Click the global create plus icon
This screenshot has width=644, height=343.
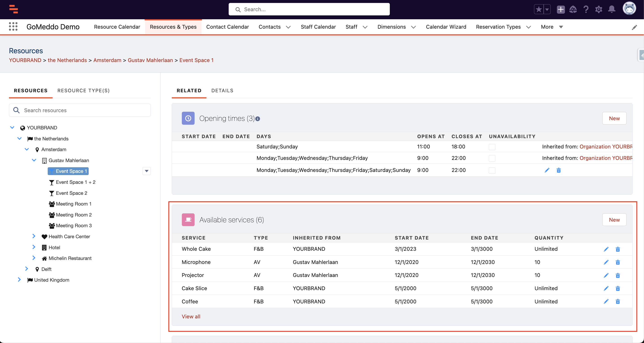tap(560, 9)
